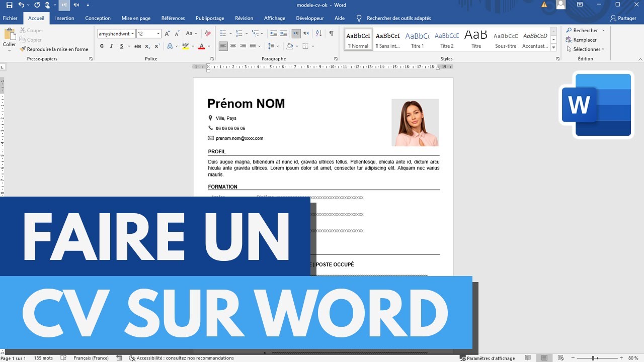Switch to the Insertion tab

coord(64,18)
